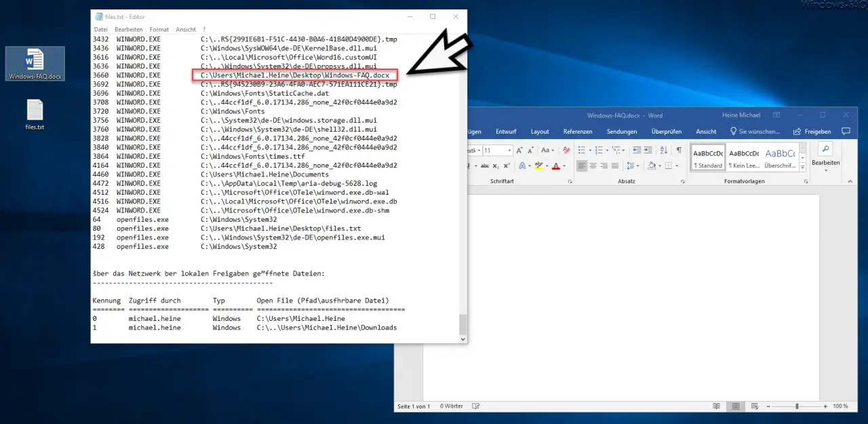Image resolution: width=868 pixels, height=424 pixels.
Task: Open Datei menu in Editor
Action: [x=101, y=30]
